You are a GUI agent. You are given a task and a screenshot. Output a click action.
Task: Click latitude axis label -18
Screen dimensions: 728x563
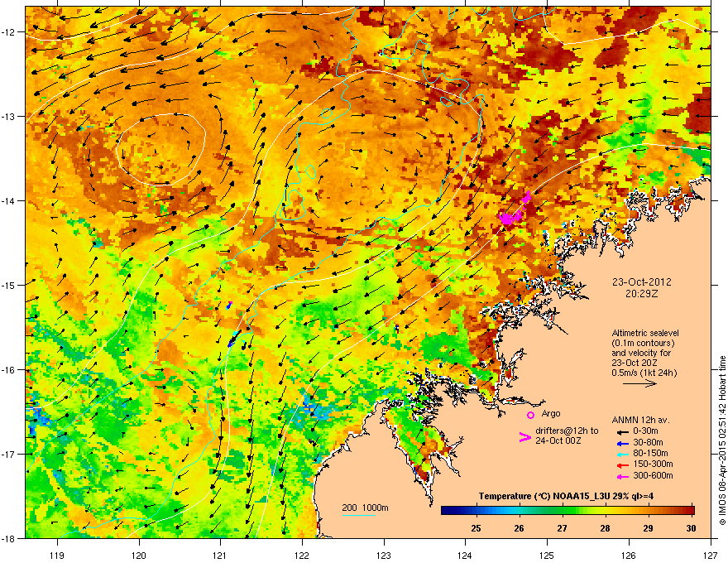(9, 538)
